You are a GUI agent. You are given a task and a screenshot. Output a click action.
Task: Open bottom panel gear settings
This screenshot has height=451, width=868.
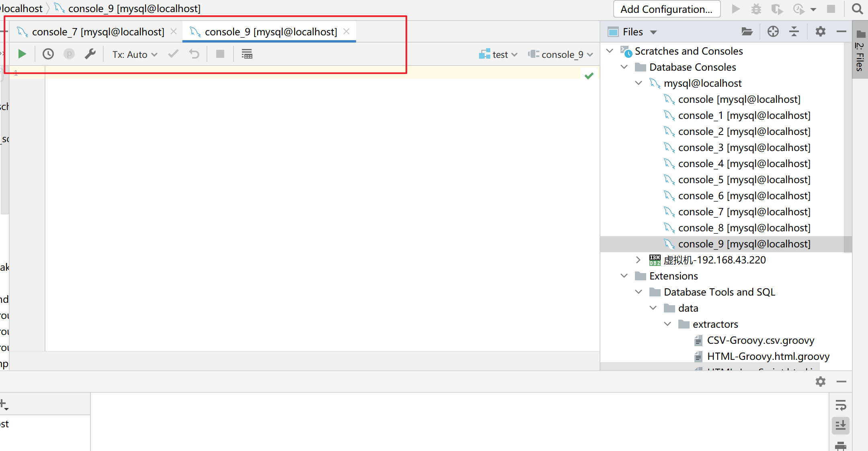tap(821, 382)
